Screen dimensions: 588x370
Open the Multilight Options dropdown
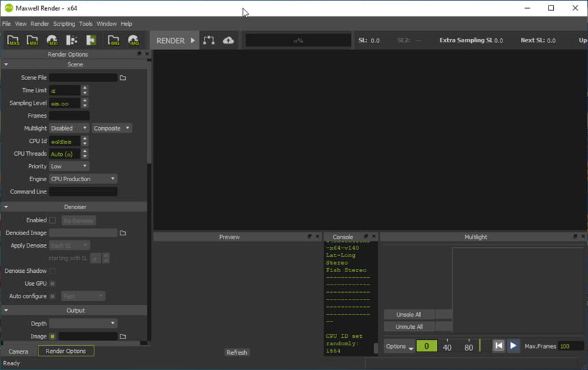(399, 346)
